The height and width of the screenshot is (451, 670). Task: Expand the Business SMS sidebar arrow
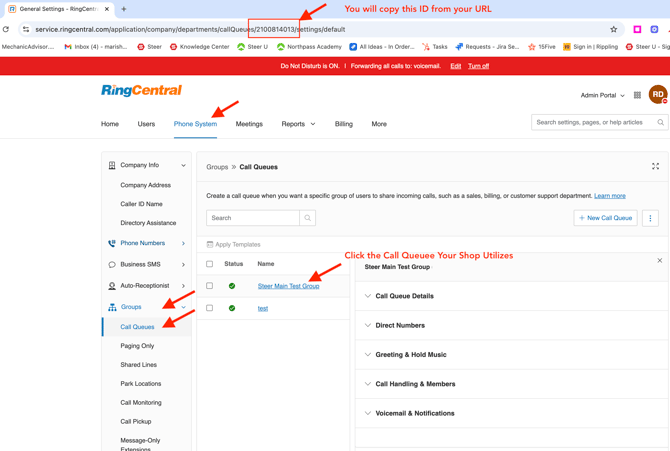[183, 265]
